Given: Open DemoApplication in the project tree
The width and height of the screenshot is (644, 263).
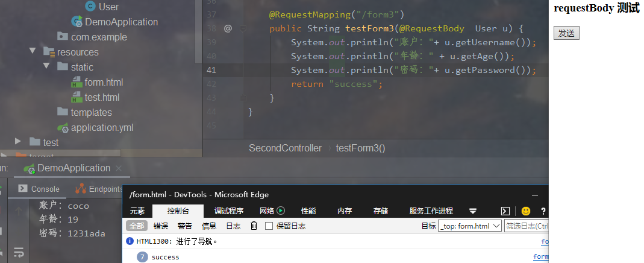Looking at the screenshot, I should click(121, 22).
